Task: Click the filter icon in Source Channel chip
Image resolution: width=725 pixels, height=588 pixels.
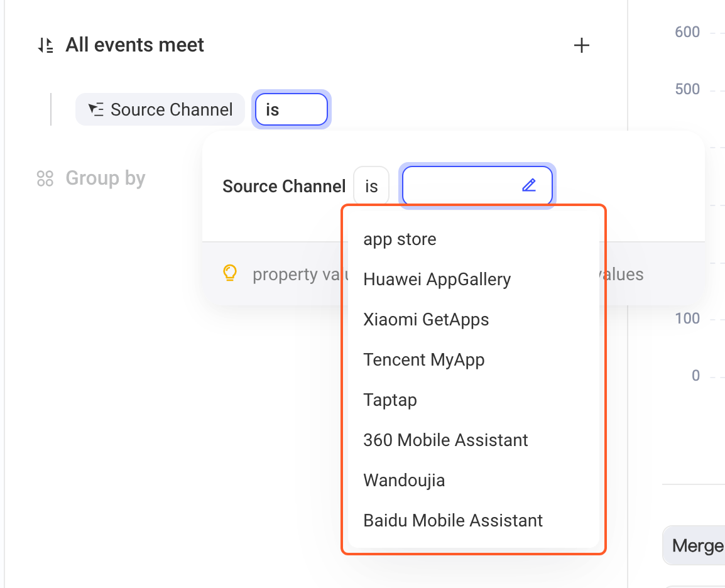Action: coord(96,109)
